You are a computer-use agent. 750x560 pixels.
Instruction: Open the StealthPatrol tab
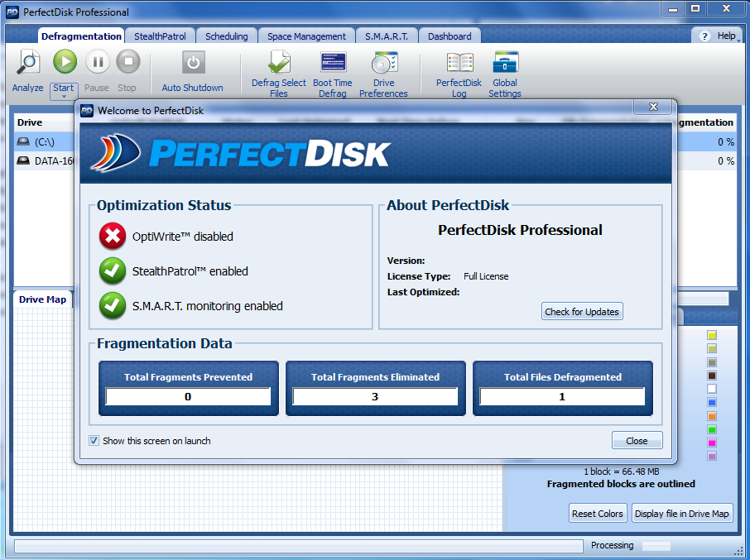pyautogui.click(x=160, y=36)
